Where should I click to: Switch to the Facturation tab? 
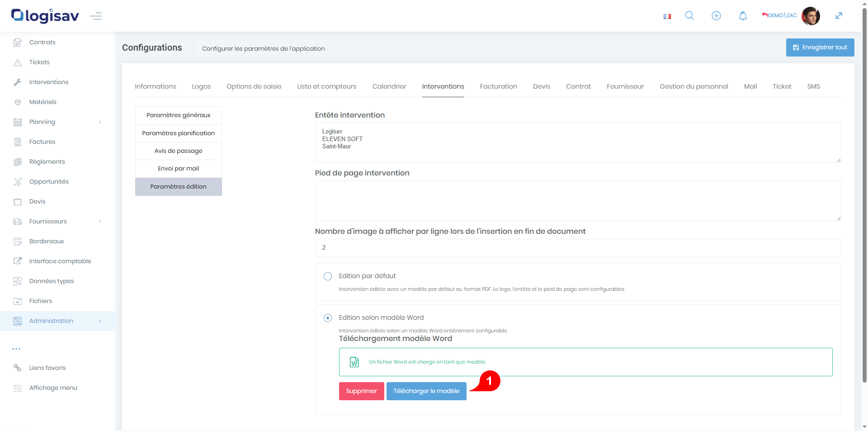click(x=498, y=86)
